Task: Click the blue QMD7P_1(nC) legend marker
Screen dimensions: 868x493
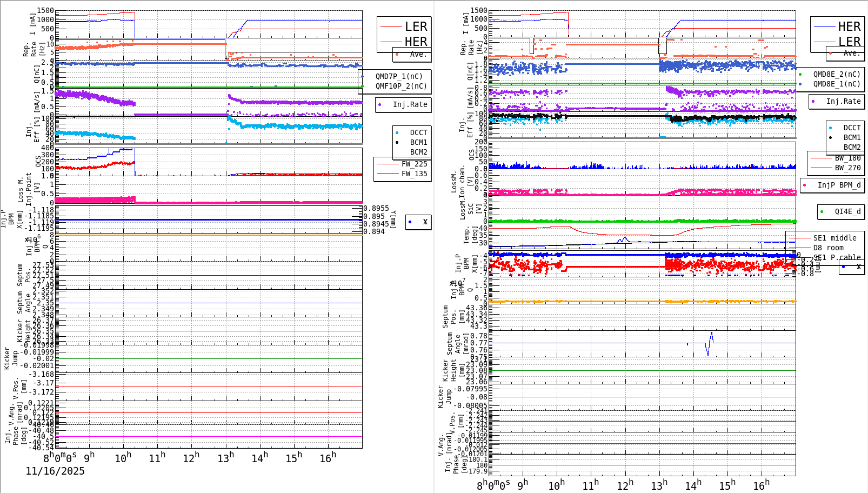Action: point(363,76)
